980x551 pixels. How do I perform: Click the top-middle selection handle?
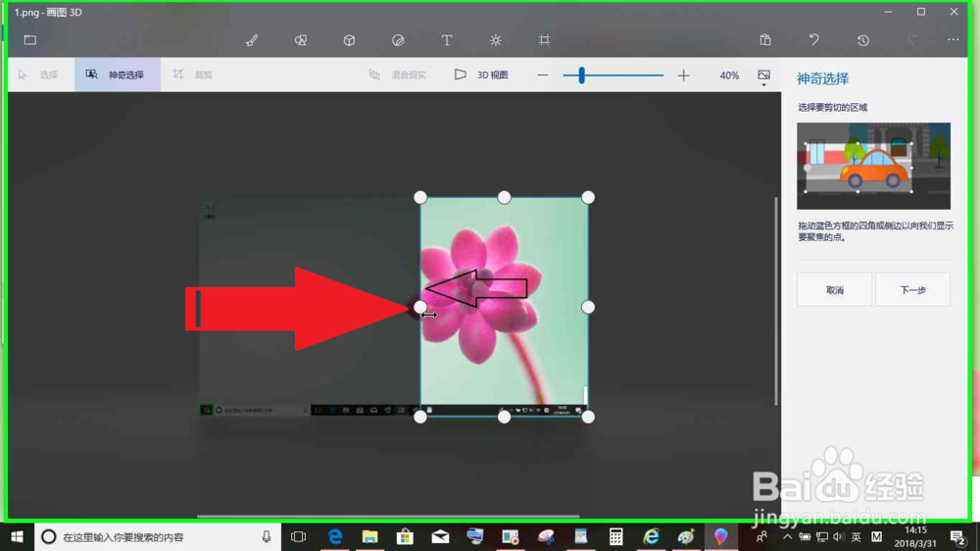point(505,198)
